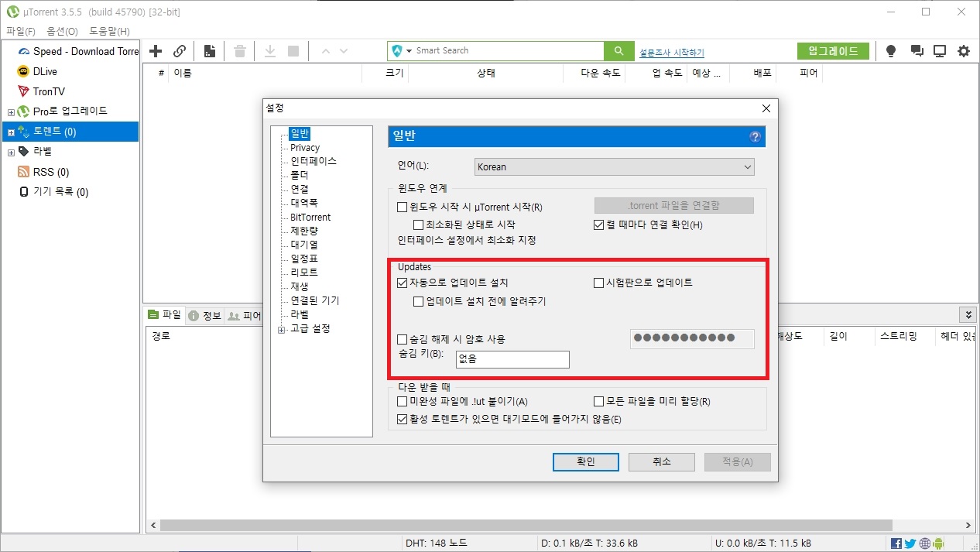The height and width of the screenshot is (552, 980).
Task: Select TronTV in the sidebar
Action: [x=49, y=91]
